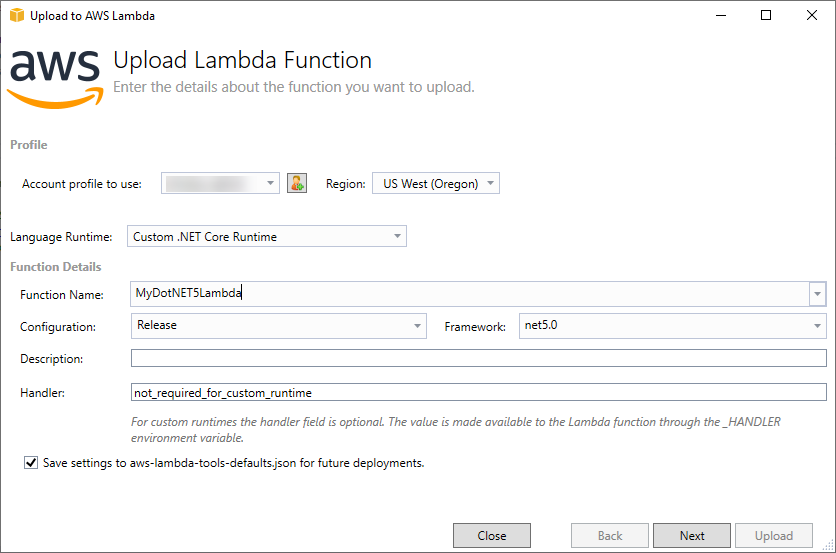Screen dimensions: 836x553
Task: Click the resize grip in the dialog corner
Action: pyautogui.click(x=829, y=546)
